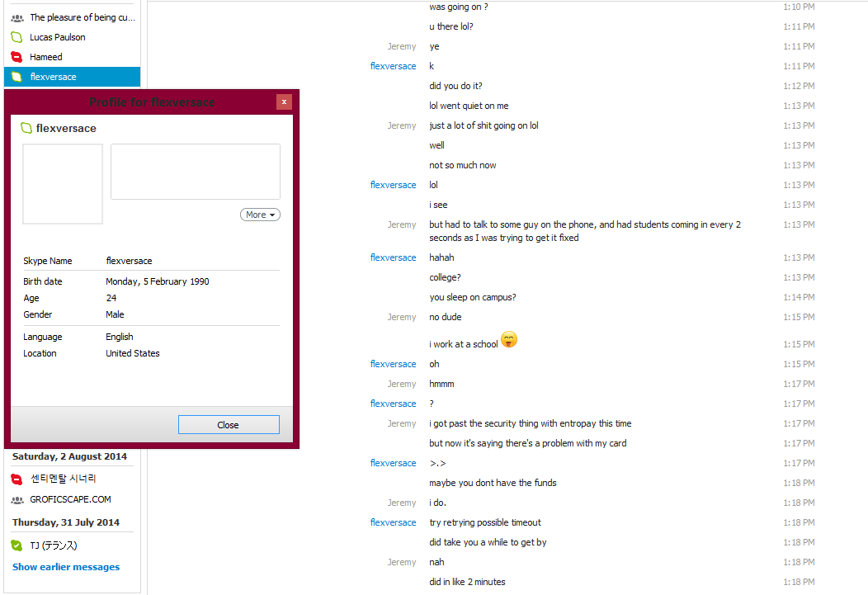
Task: Click the GROFICSCAPE.COM group icon
Action: pos(17,500)
